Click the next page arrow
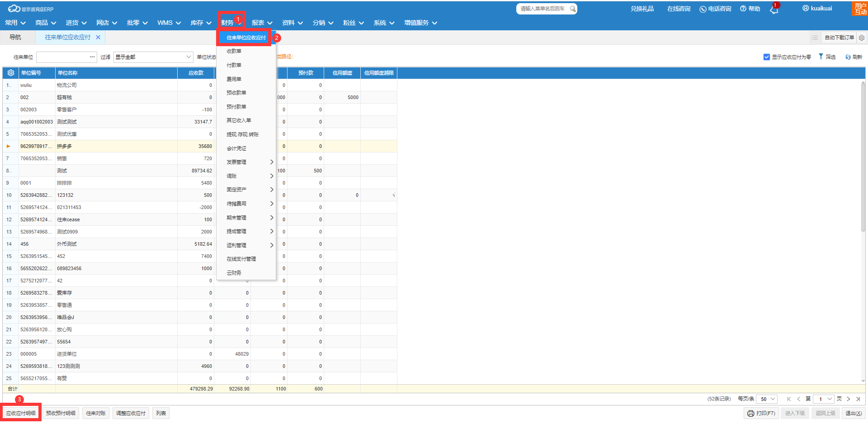The height and width of the screenshot is (424, 868). point(849,399)
